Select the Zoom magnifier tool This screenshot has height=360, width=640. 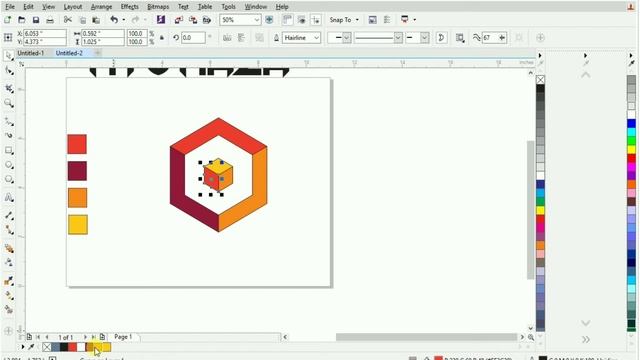pos(9,103)
